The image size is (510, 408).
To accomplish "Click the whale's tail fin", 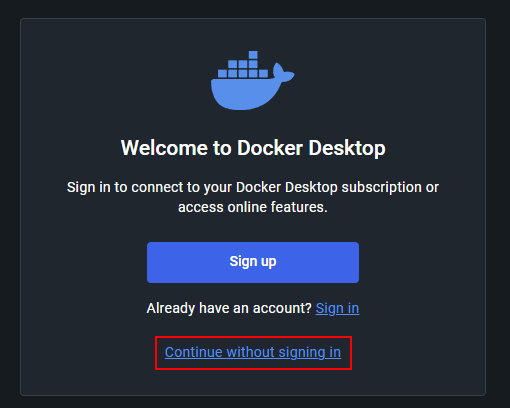I will pyautogui.click(x=283, y=72).
